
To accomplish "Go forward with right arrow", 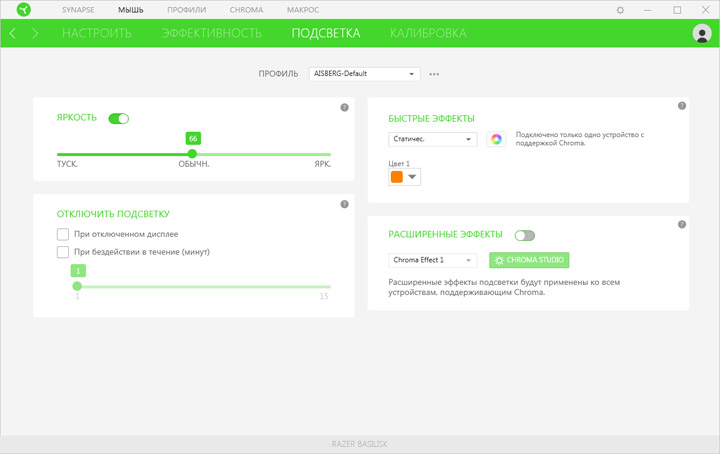I will pos(35,33).
